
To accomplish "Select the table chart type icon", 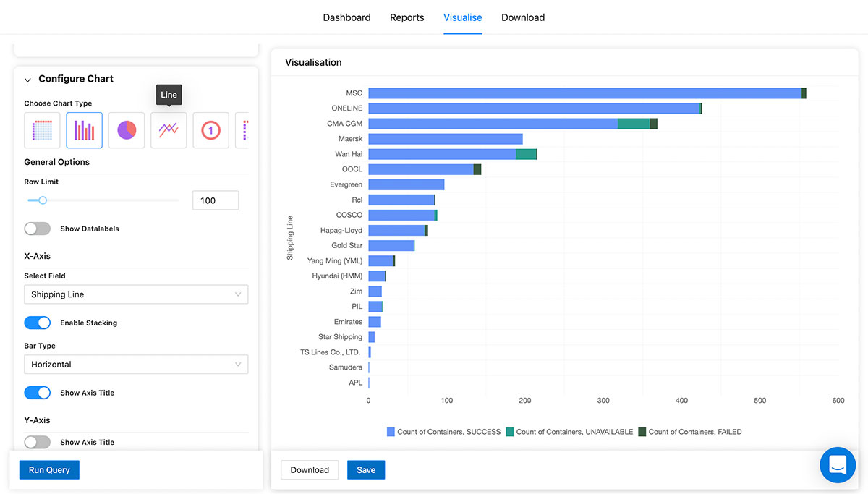I will pyautogui.click(x=42, y=130).
